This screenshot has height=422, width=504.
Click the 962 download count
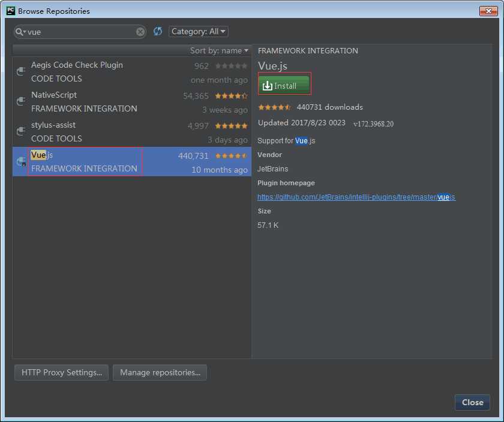tap(202, 66)
